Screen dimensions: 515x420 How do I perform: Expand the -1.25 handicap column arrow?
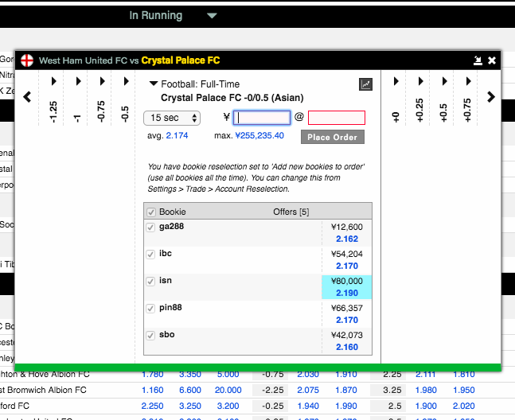pos(54,81)
